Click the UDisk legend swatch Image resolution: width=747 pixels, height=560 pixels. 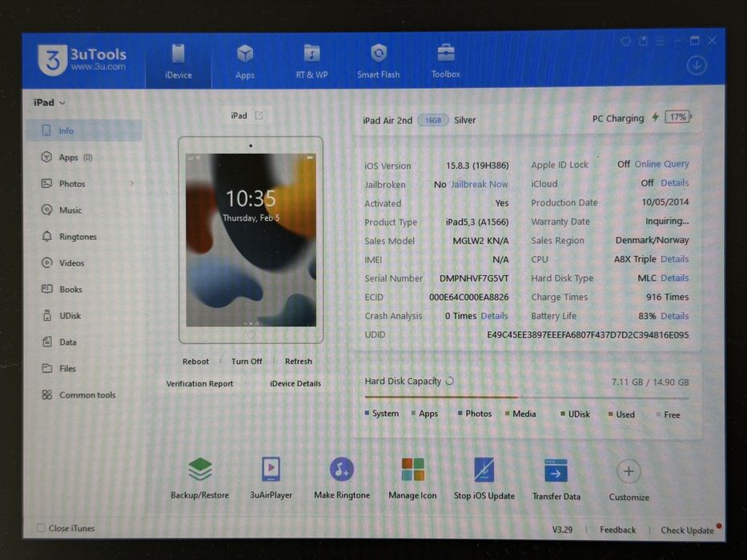click(563, 414)
